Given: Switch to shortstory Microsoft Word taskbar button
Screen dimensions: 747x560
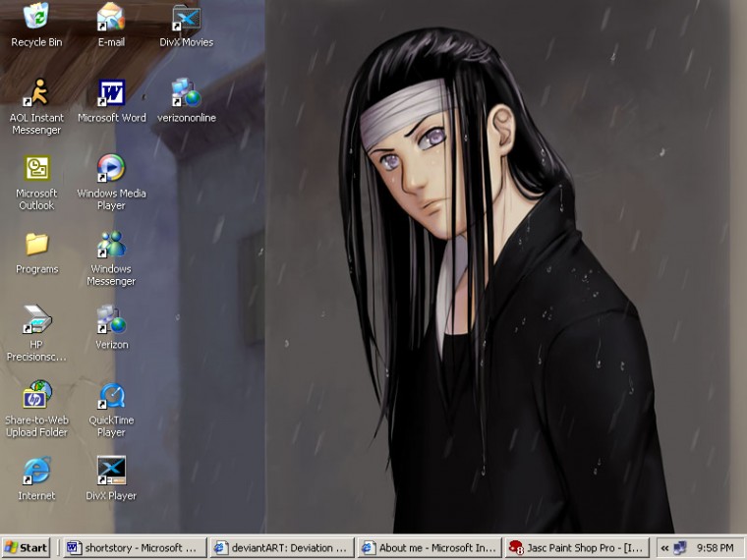Looking at the screenshot, I should pyautogui.click(x=135, y=547).
